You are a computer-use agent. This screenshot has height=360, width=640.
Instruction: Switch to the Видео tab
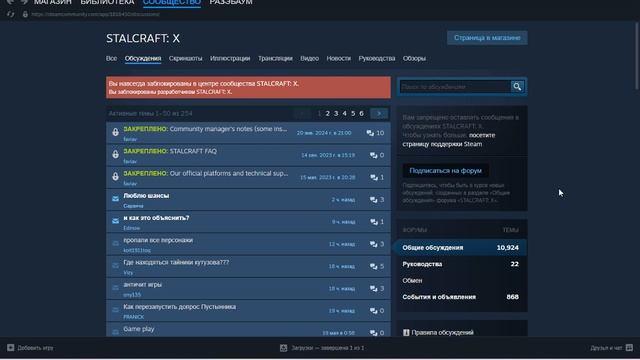click(309, 58)
